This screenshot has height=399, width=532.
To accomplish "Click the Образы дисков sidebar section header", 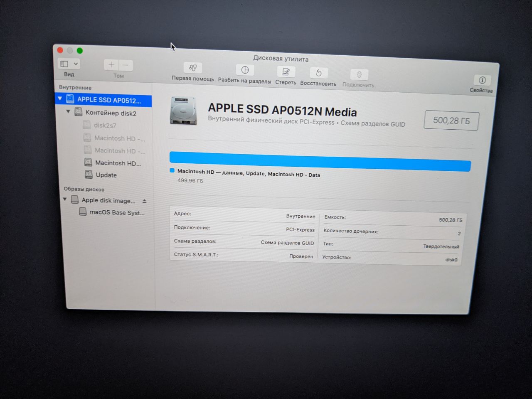I will coord(84,189).
